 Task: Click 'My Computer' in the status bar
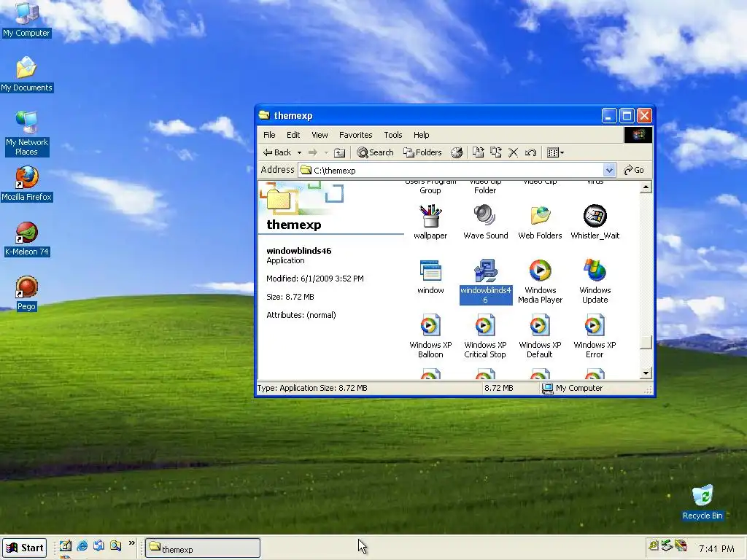coord(572,388)
